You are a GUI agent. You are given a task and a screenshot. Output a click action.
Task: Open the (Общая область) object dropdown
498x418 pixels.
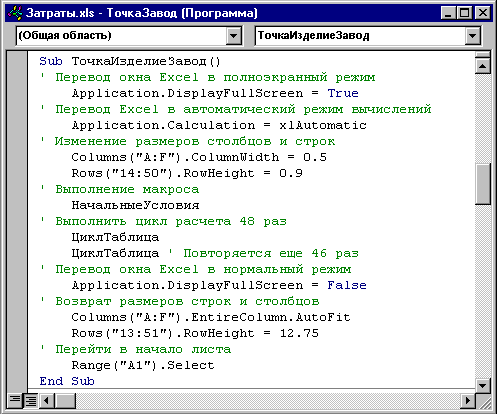point(234,36)
